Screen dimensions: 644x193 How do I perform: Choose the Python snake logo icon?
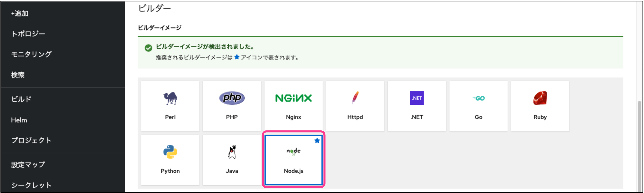(170, 152)
